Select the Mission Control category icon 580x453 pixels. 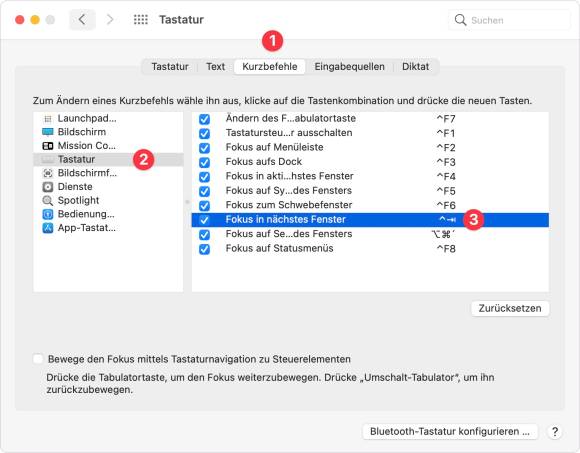[x=48, y=146]
